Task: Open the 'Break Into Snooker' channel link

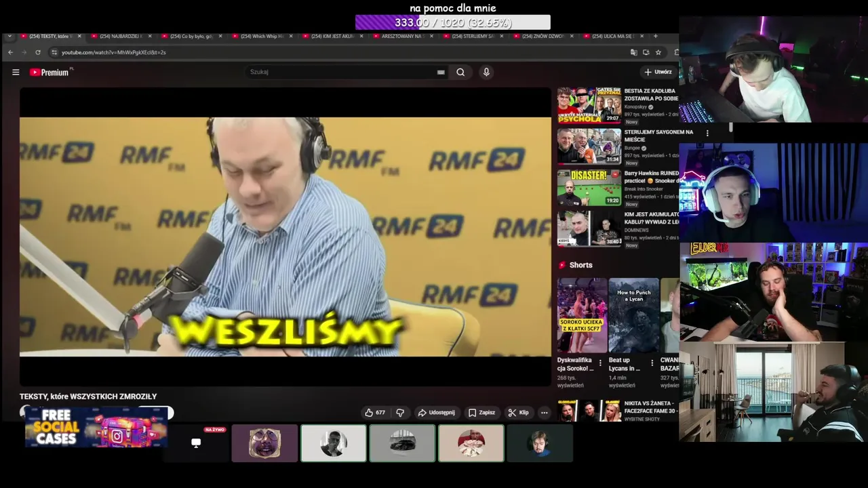Action: coord(645,188)
